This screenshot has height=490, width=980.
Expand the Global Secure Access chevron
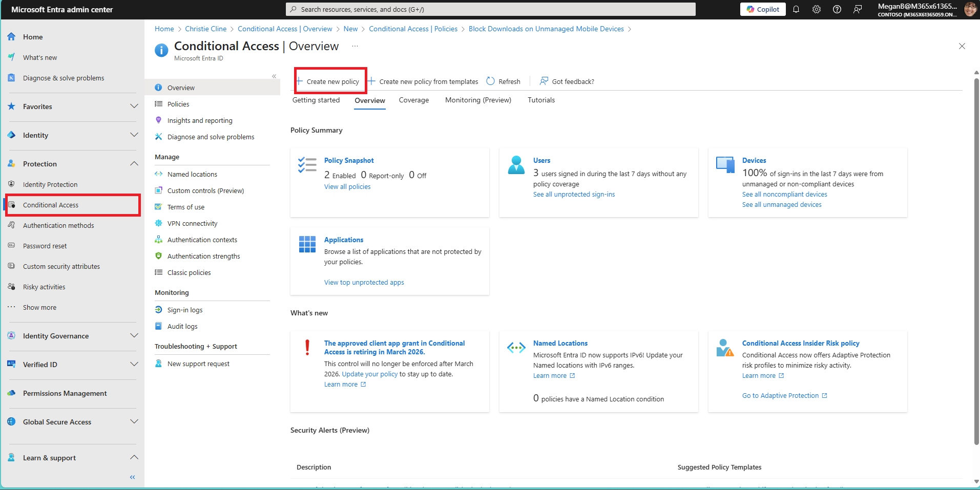pos(134,422)
